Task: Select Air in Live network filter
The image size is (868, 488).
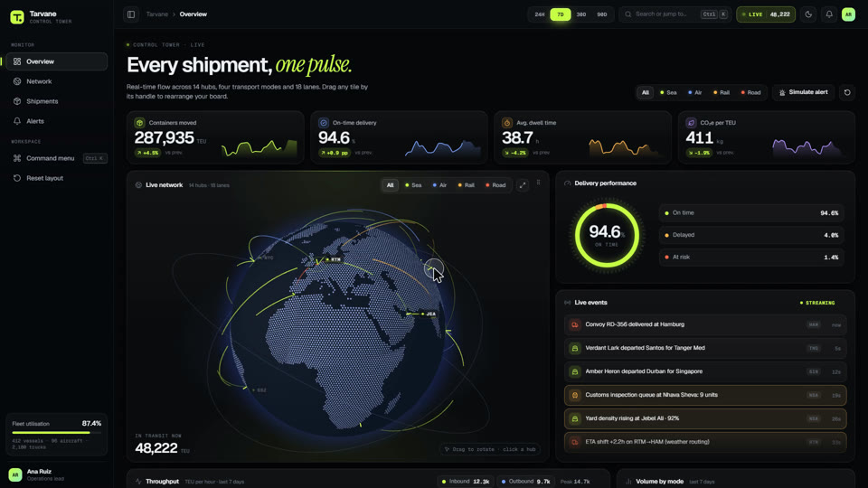Action: point(439,185)
